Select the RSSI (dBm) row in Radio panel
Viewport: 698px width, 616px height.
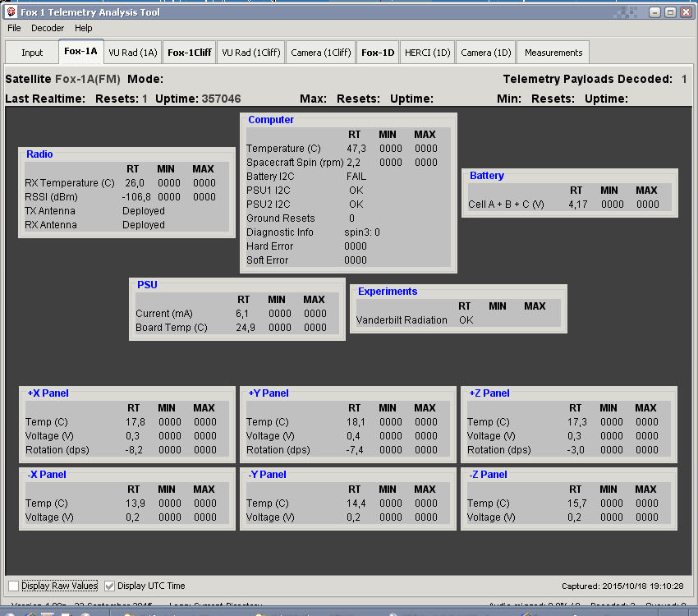point(53,197)
